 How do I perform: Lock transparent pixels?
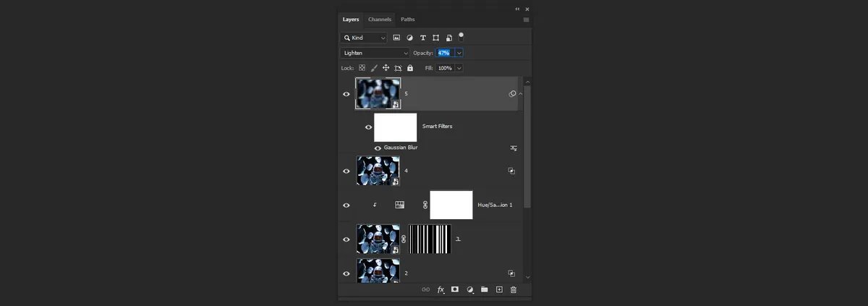point(362,68)
